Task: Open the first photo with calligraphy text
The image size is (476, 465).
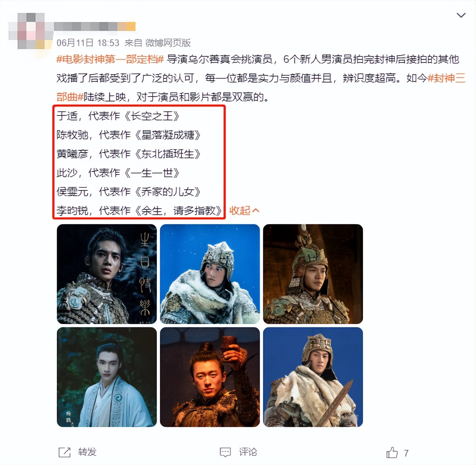Action: (x=107, y=274)
